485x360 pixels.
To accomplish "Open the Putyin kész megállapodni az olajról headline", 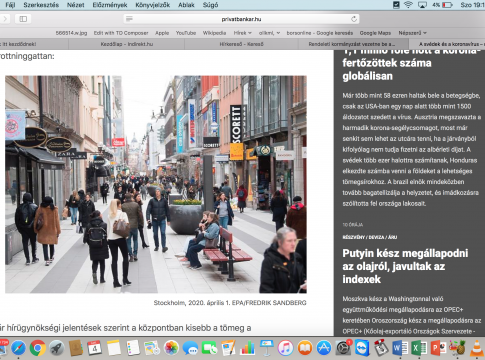I will click(405, 266).
